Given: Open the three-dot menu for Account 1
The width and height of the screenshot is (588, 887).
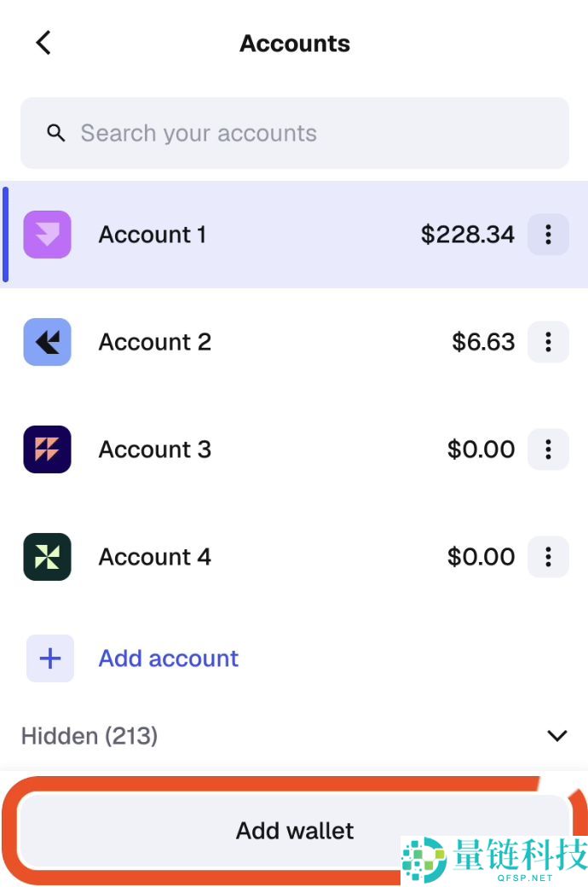Looking at the screenshot, I should [548, 235].
